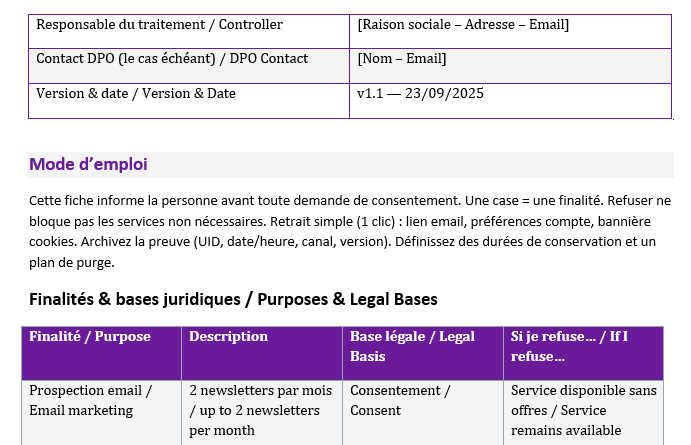Click the 'Si je refuse… / If I refuse…' header

point(569,346)
